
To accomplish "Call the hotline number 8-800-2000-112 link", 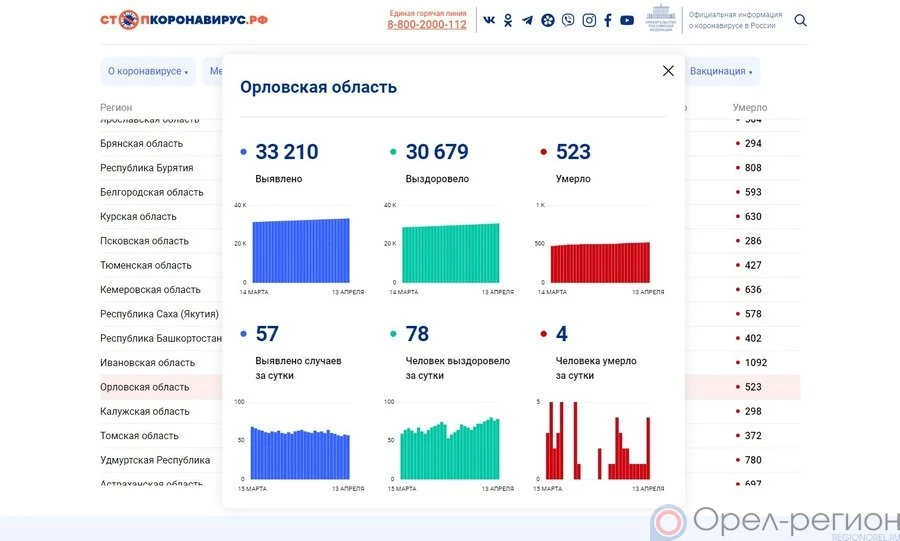I will pos(427,25).
